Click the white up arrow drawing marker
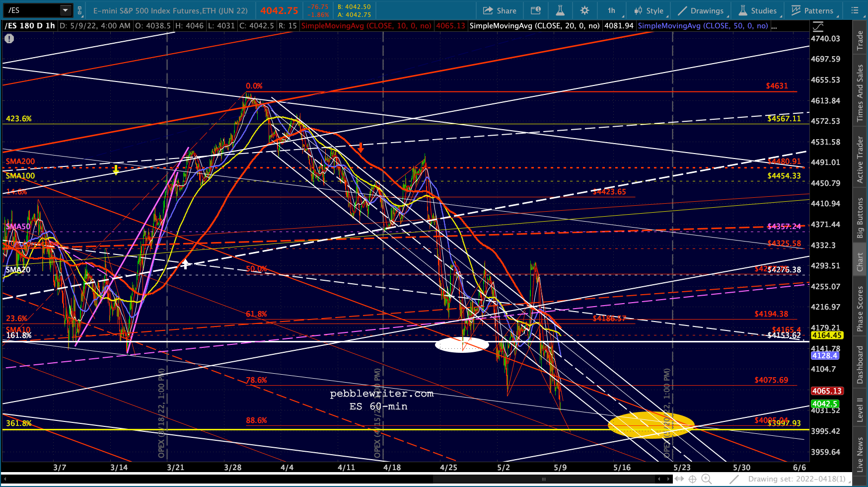This screenshot has height=487, width=868. point(185,264)
